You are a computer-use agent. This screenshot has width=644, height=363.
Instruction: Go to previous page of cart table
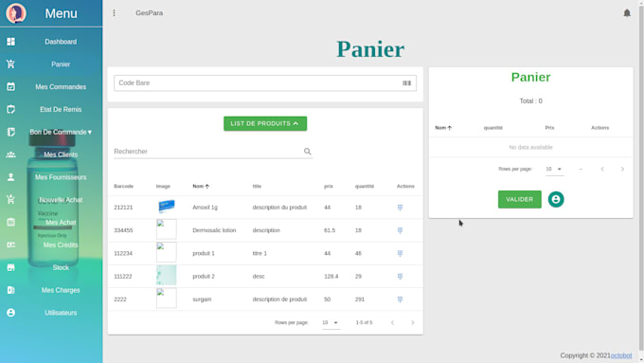point(602,169)
